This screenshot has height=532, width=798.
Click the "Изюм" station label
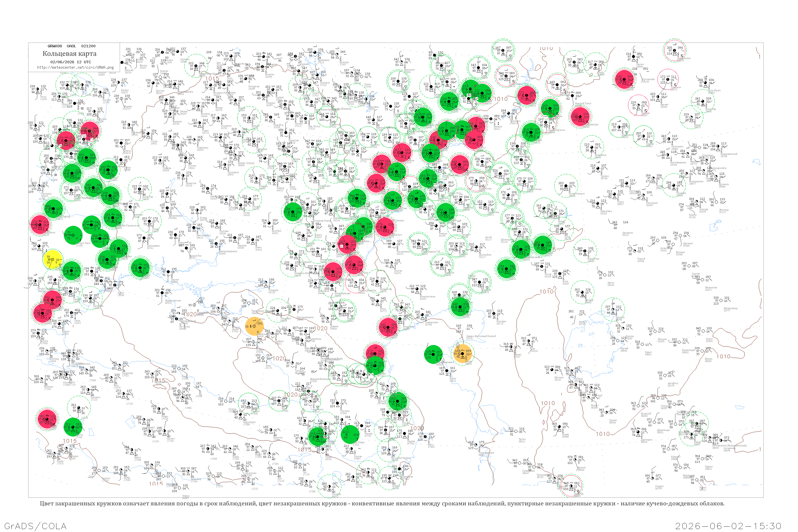(259, 247)
